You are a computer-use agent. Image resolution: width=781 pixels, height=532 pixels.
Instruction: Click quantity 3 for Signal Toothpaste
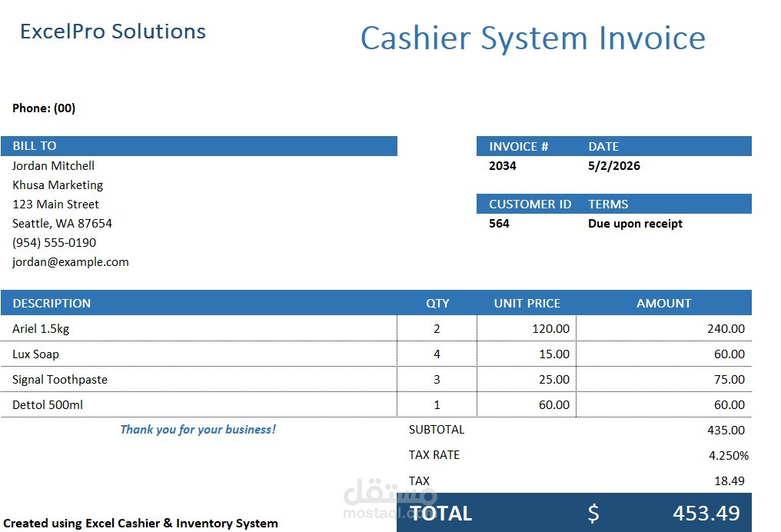click(x=437, y=380)
